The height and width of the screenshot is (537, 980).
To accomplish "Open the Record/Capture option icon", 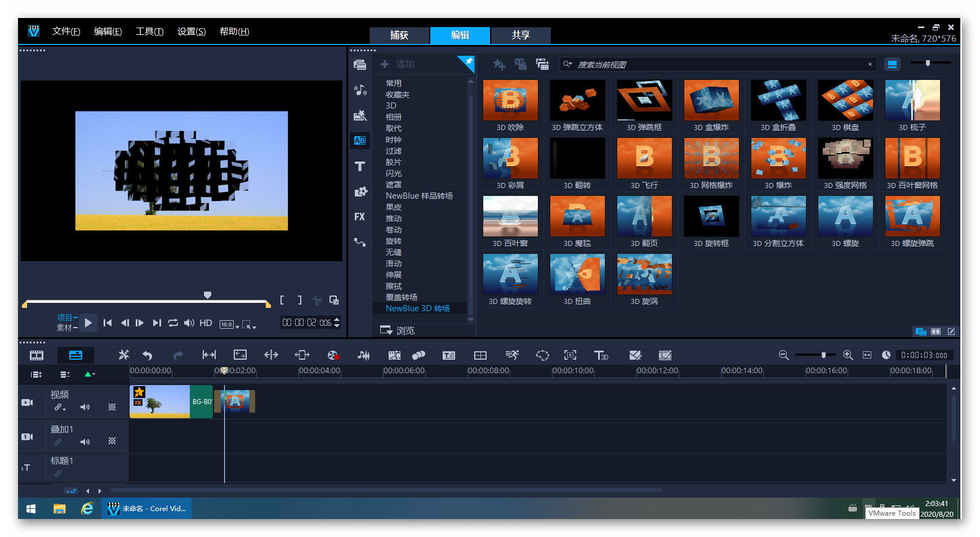I will pyautogui.click(x=333, y=355).
